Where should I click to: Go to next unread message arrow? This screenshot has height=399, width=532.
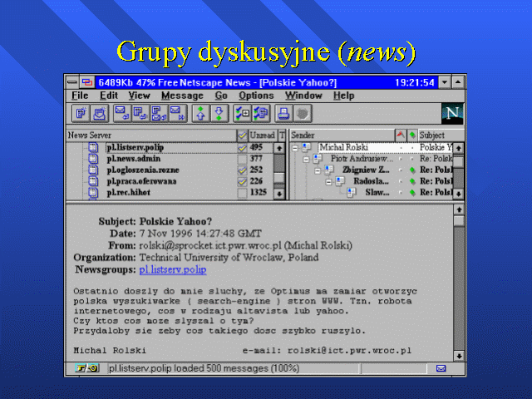pyautogui.click(x=219, y=113)
